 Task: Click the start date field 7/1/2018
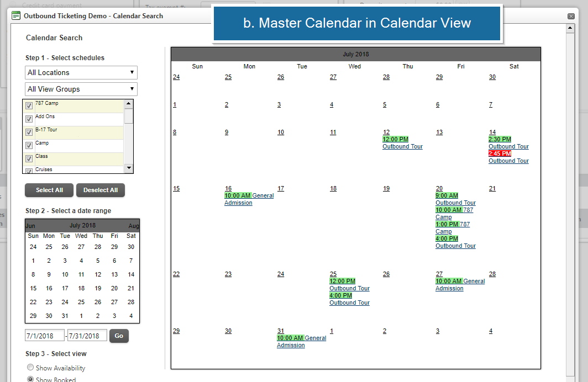pos(45,336)
